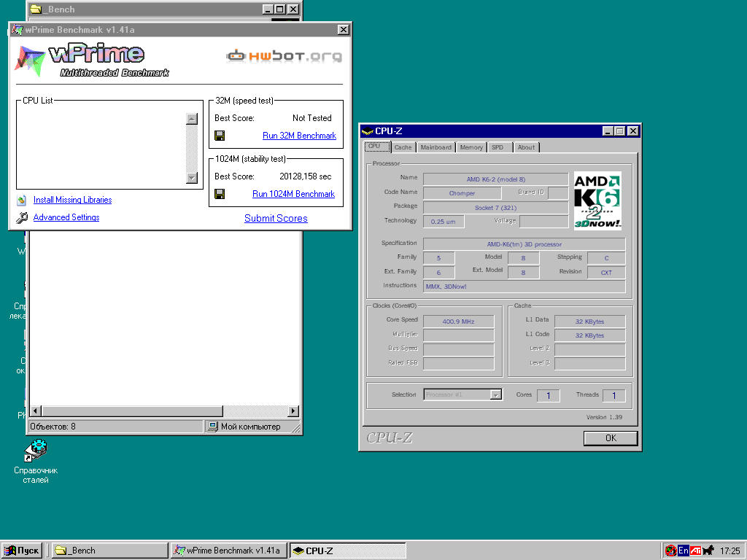Switch to the About tab in CPU-Z
This screenshot has width=747, height=560.
coord(526,147)
